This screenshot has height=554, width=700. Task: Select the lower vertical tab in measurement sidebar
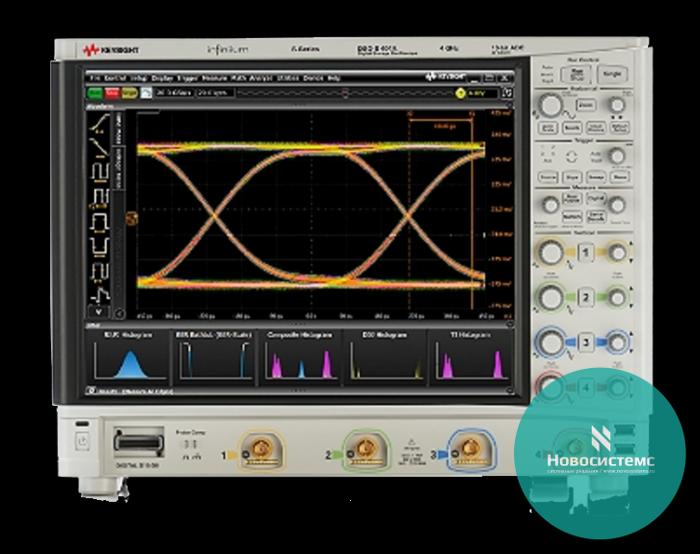pyautogui.click(x=119, y=167)
